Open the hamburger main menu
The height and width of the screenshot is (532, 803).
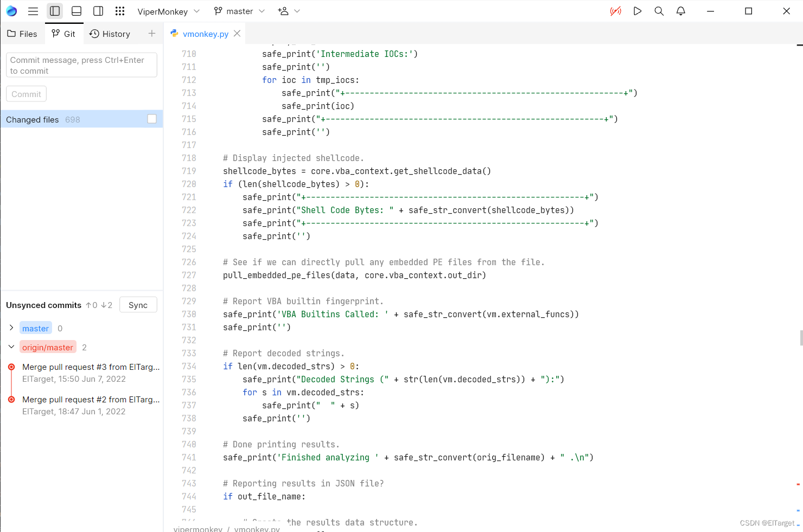pos(33,11)
